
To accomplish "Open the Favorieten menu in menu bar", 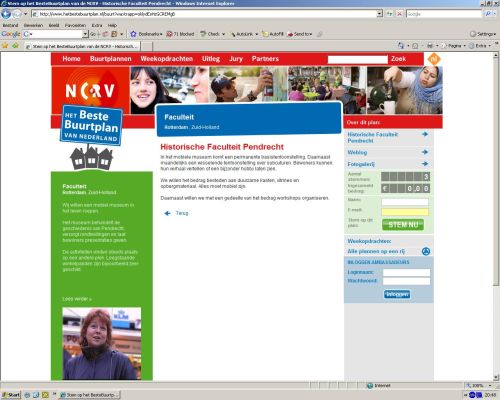I will [75, 25].
